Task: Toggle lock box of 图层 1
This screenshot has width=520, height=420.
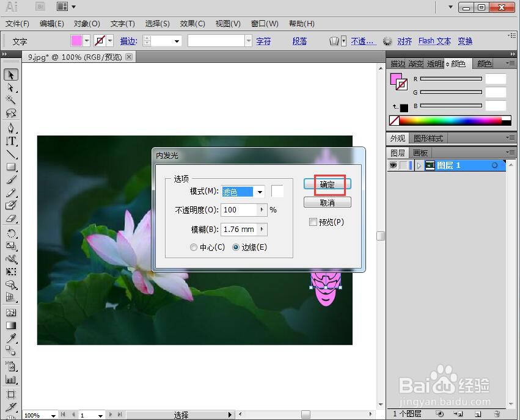Action: point(403,165)
